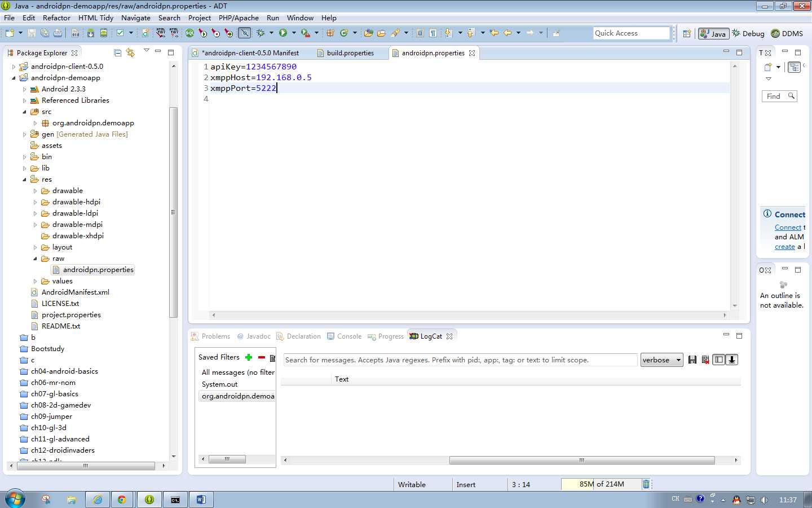The image size is (812, 508).
Task: Click the LogCat search messages field
Action: tap(460, 360)
